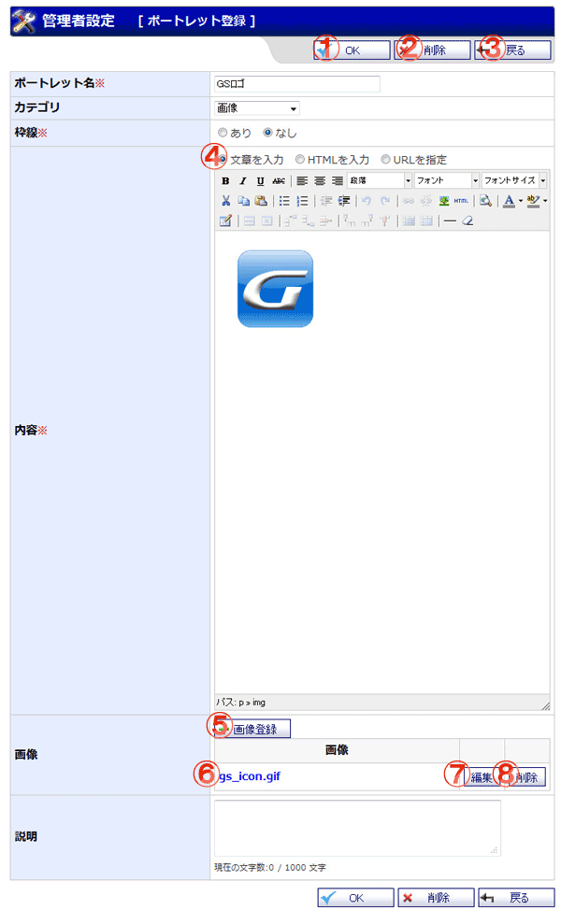Remove link with the unlink icon
Screen dimensions: 561x924
pos(426,201)
